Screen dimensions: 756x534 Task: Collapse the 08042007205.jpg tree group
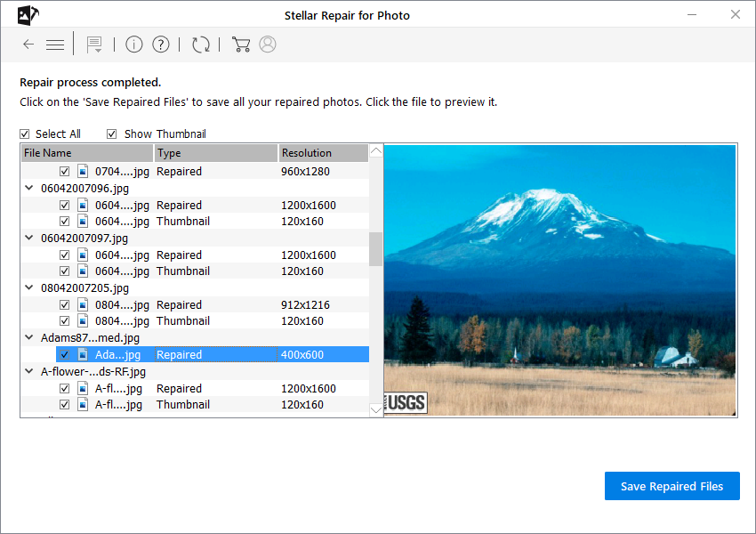pyautogui.click(x=29, y=287)
